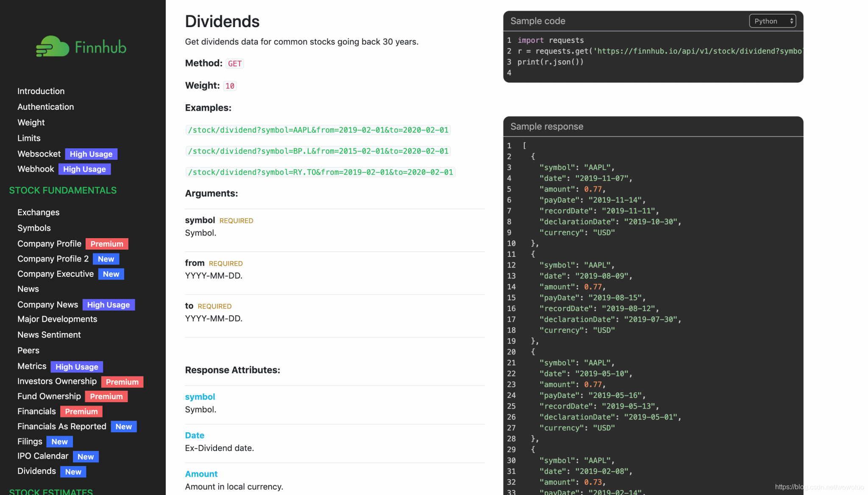Image resolution: width=868 pixels, height=495 pixels.
Task: Open the Python language dropdown
Action: (x=772, y=21)
